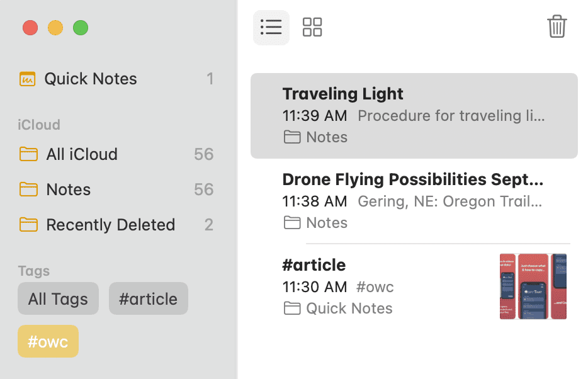Click folder icon under Traveling Light note
Viewport: 588px width, 379px height.
coord(292,137)
